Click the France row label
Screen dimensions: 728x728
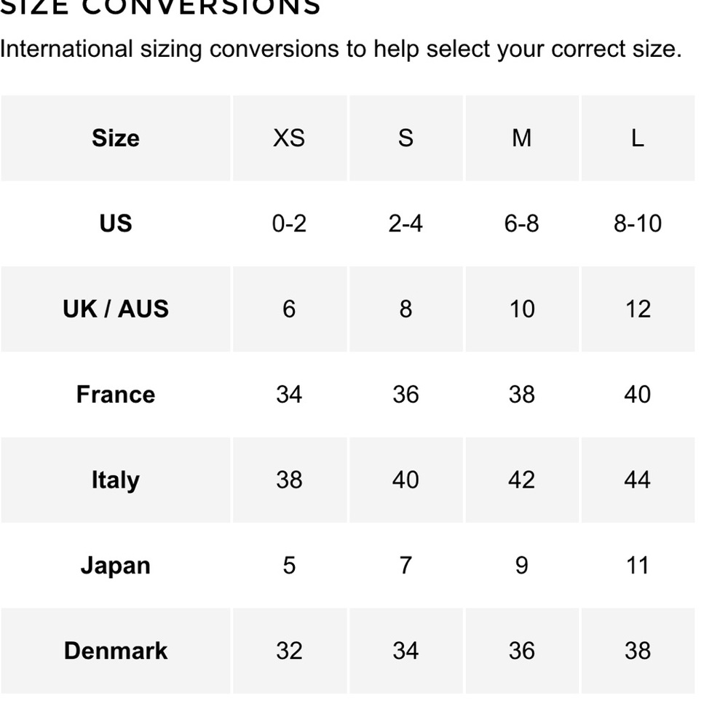coord(116,394)
